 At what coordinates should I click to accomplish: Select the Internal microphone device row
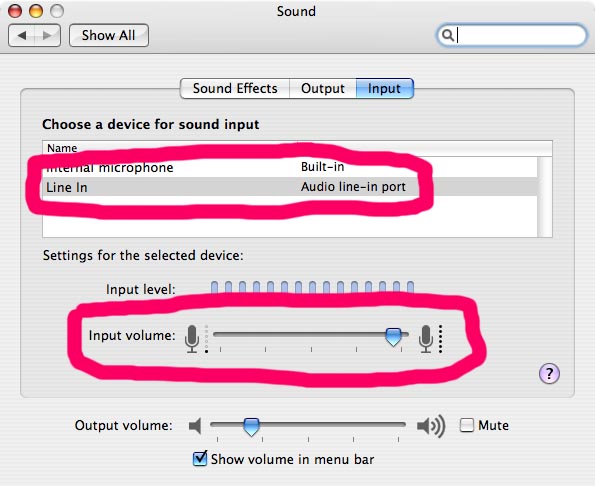click(x=290, y=167)
